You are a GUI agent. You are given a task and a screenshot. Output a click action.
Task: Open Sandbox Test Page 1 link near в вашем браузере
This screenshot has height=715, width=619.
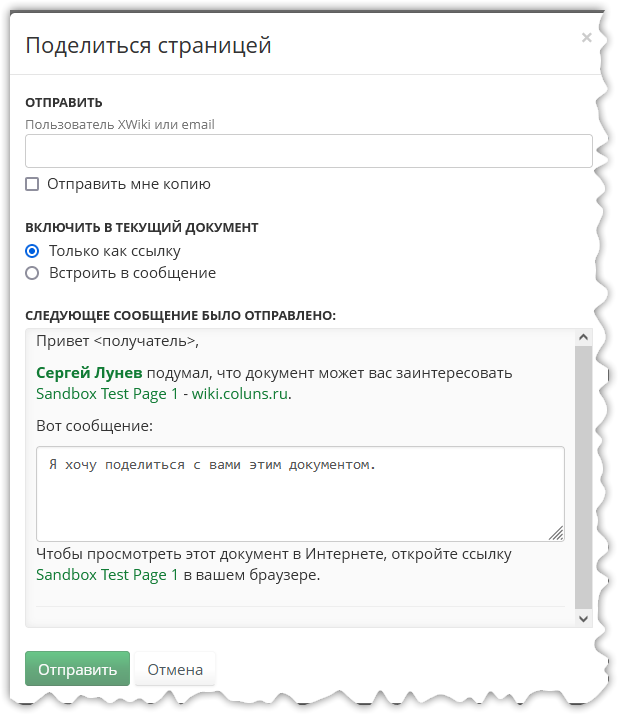click(x=107, y=575)
